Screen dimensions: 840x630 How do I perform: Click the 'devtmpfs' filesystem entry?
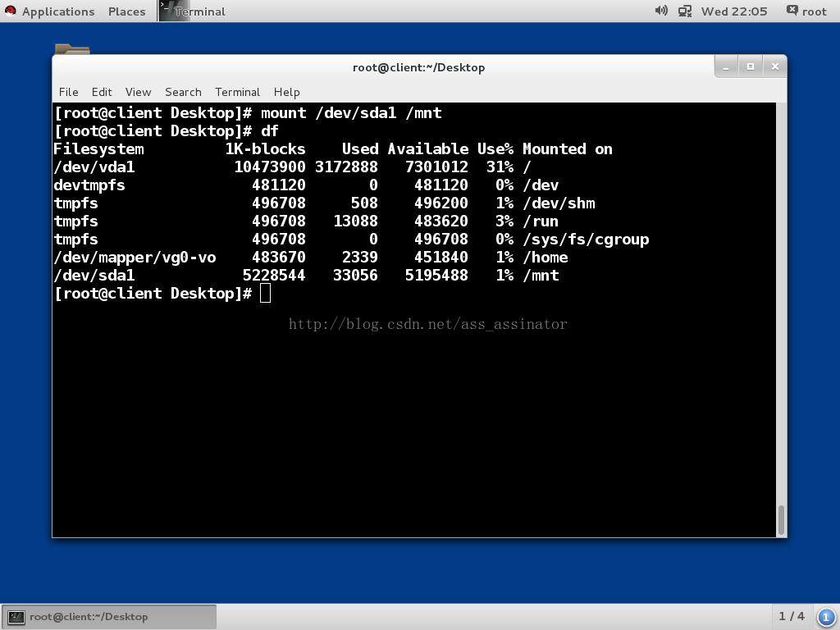(x=89, y=185)
